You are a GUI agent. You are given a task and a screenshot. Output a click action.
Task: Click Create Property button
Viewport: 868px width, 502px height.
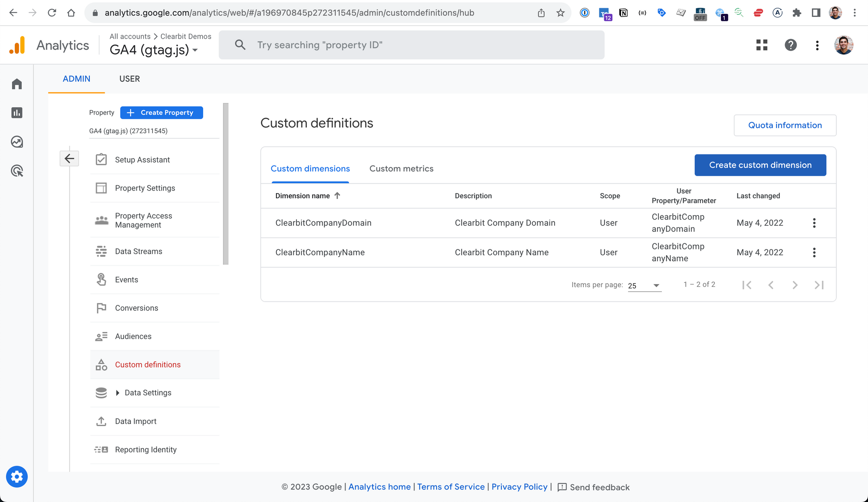point(161,113)
